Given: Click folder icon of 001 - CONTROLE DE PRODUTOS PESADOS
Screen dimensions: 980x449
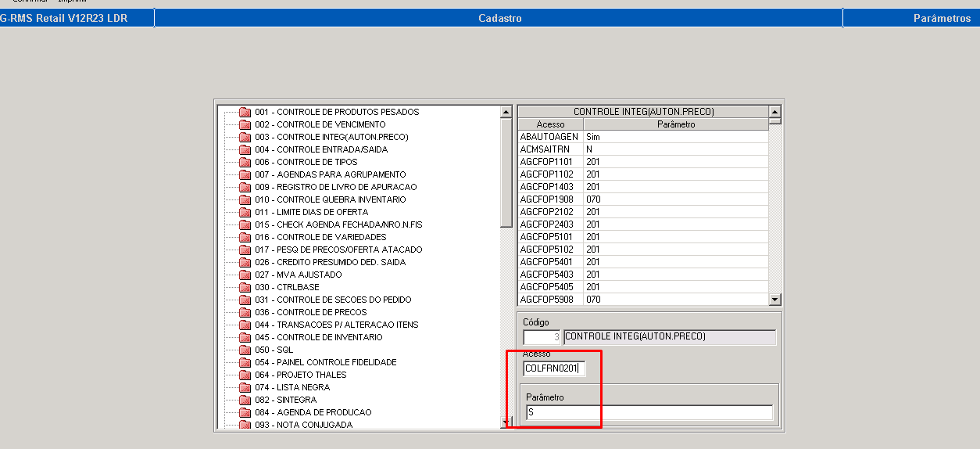Looking at the screenshot, I should (245, 112).
